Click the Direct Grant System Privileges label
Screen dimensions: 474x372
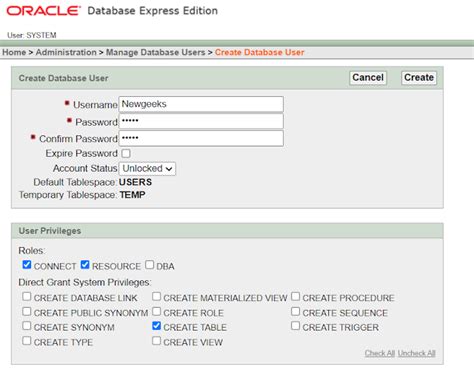pos(85,282)
